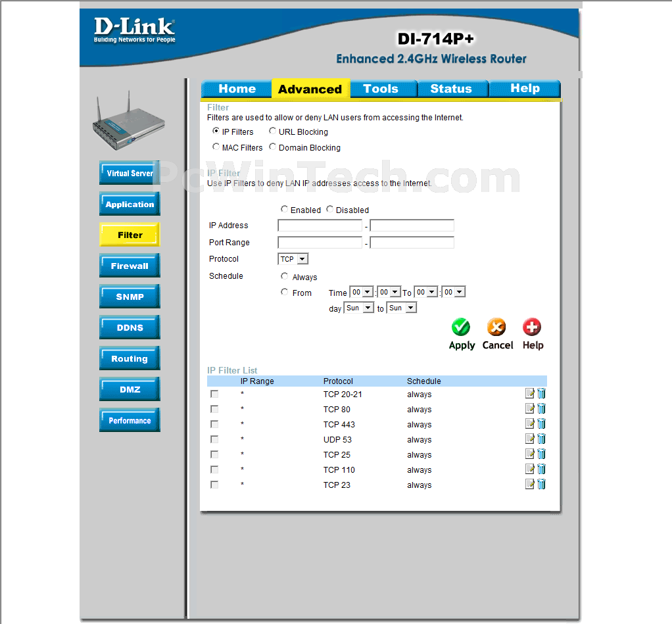Open the Performance page
Viewport: 672px width, 624px height.
[x=130, y=420]
